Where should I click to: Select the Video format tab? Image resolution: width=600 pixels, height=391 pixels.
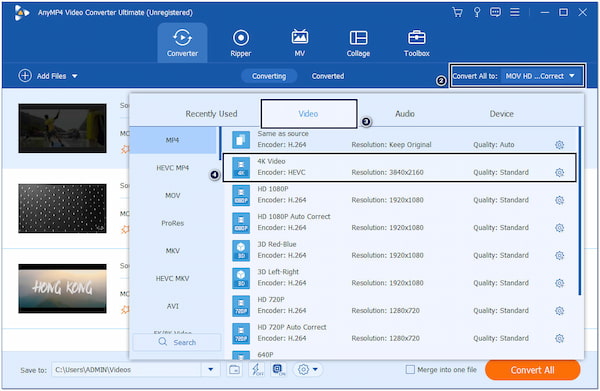[309, 114]
